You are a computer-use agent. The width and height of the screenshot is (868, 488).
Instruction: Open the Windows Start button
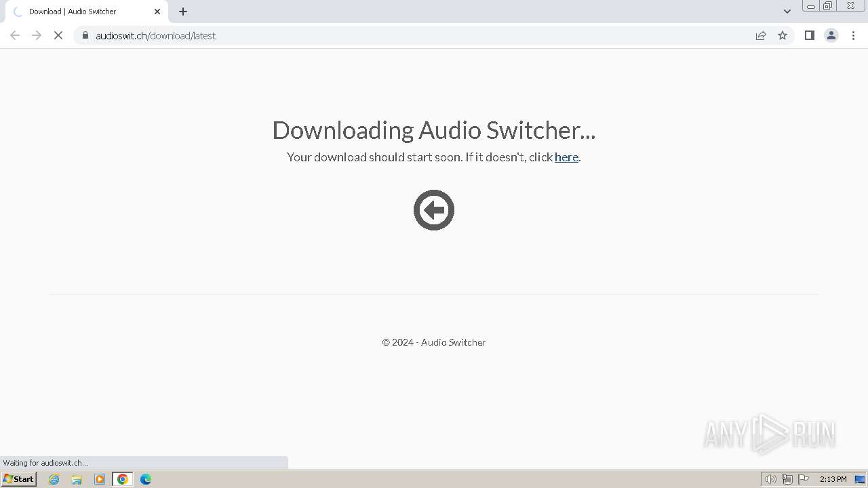click(19, 479)
